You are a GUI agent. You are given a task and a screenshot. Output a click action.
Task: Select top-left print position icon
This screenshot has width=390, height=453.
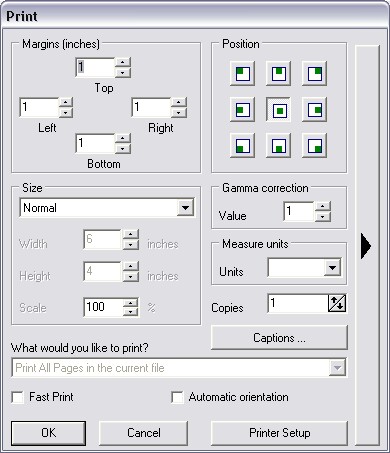coord(243,74)
